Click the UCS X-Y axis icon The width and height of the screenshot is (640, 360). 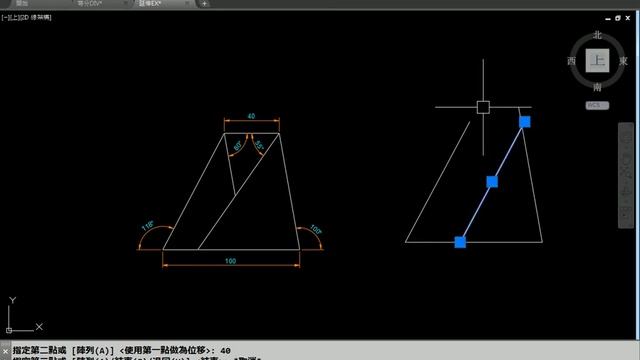pos(24,315)
